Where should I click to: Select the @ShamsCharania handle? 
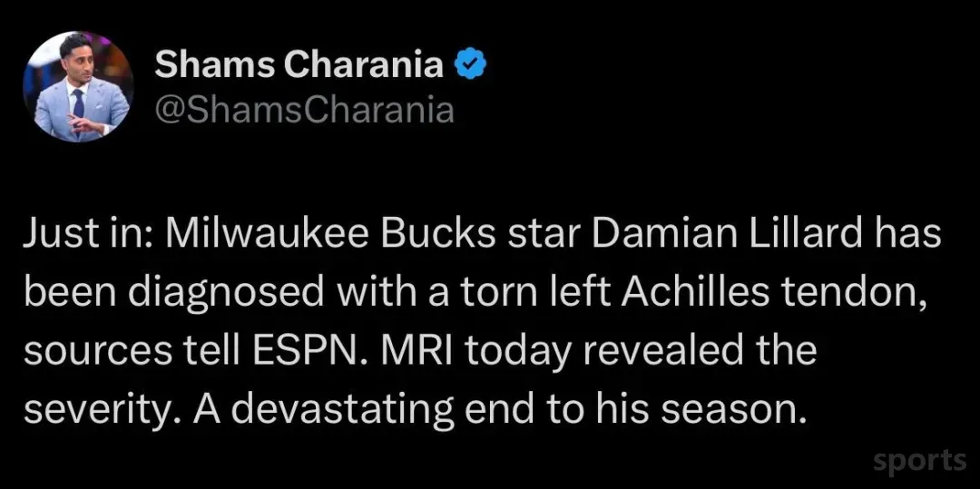tap(304, 112)
